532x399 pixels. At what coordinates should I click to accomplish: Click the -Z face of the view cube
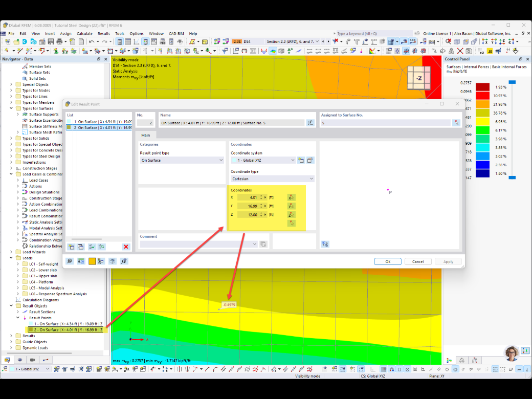(419, 78)
